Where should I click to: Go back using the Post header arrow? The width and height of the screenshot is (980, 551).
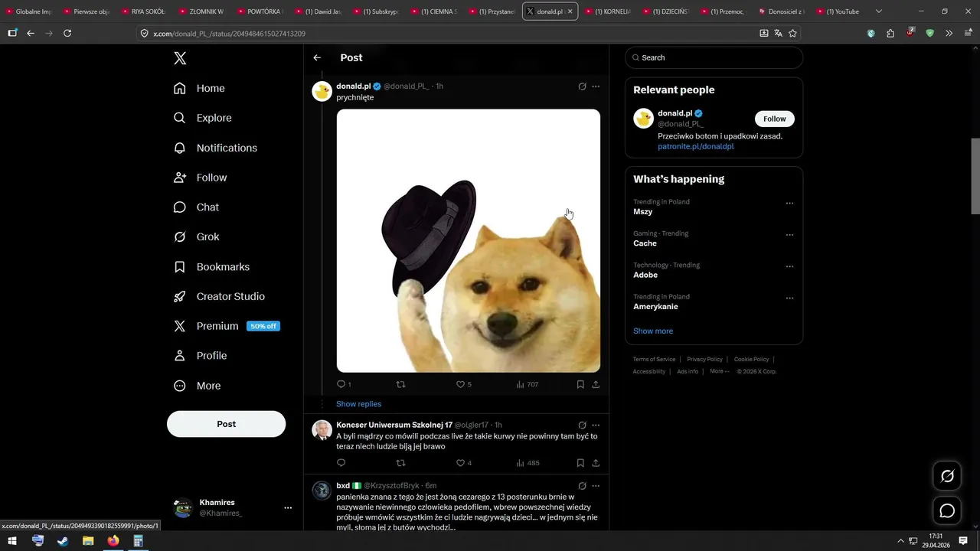coord(317,57)
